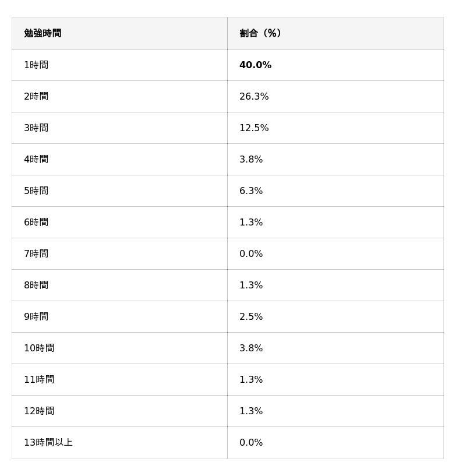
Task: Select the 8時間 row label
Action: click(36, 285)
